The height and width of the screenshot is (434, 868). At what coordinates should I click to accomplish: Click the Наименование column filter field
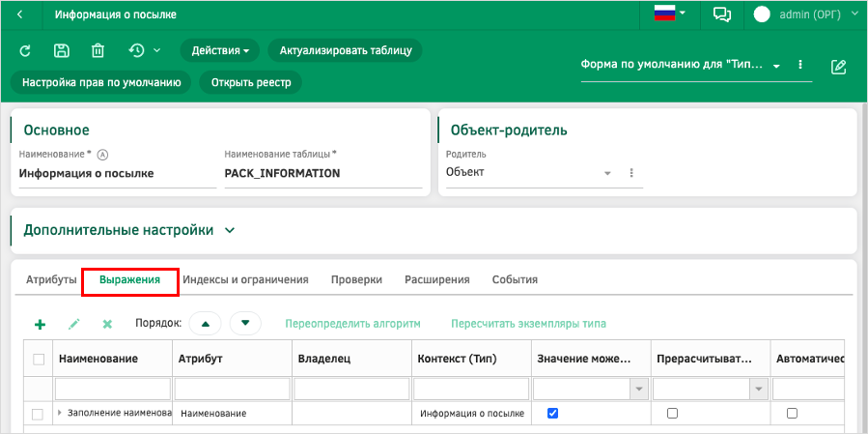(x=113, y=389)
